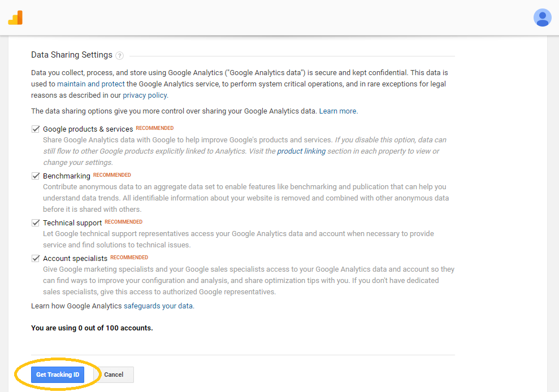Click the 'Google products & services' label text

tap(88, 129)
